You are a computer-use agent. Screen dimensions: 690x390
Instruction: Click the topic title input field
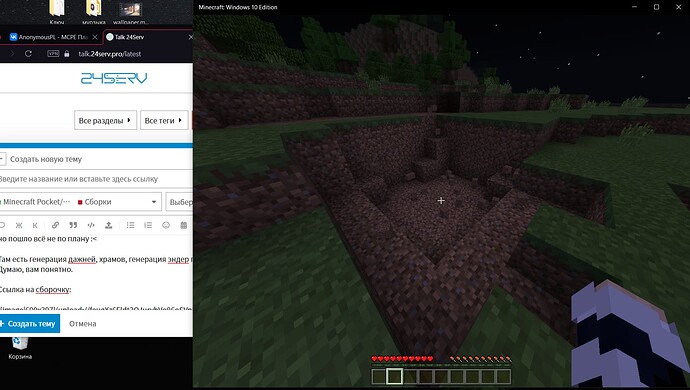pyautogui.click(x=96, y=179)
